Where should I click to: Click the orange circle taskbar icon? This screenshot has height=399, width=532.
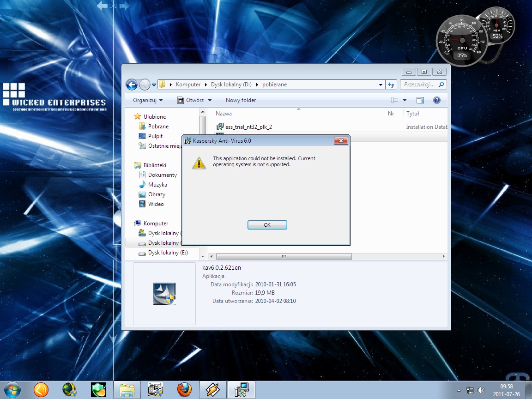pyautogui.click(x=41, y=390)
